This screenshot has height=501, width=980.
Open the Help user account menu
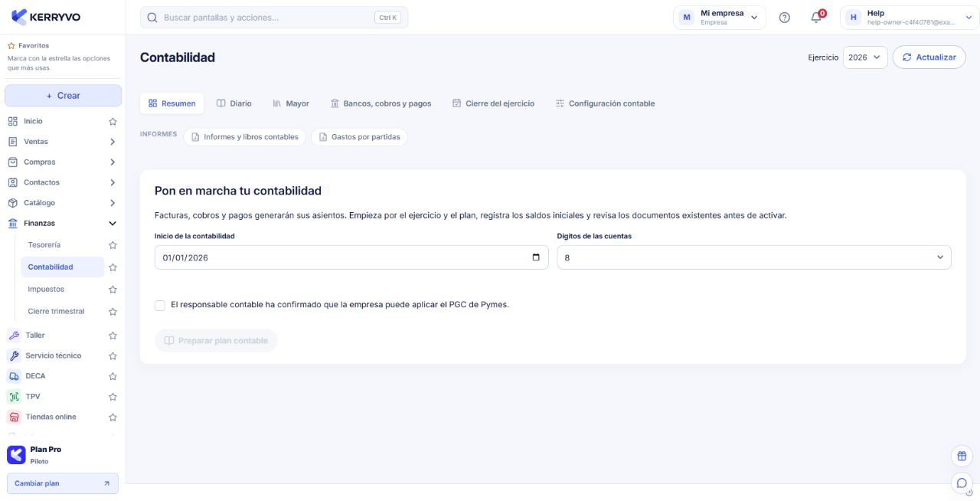910,18
